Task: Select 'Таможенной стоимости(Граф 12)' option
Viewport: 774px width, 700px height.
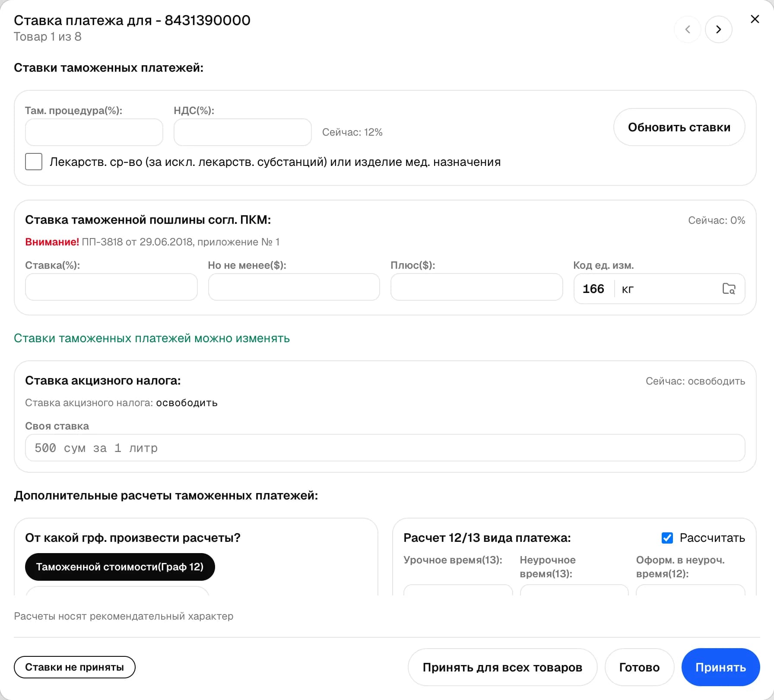Action: (120, 567)
